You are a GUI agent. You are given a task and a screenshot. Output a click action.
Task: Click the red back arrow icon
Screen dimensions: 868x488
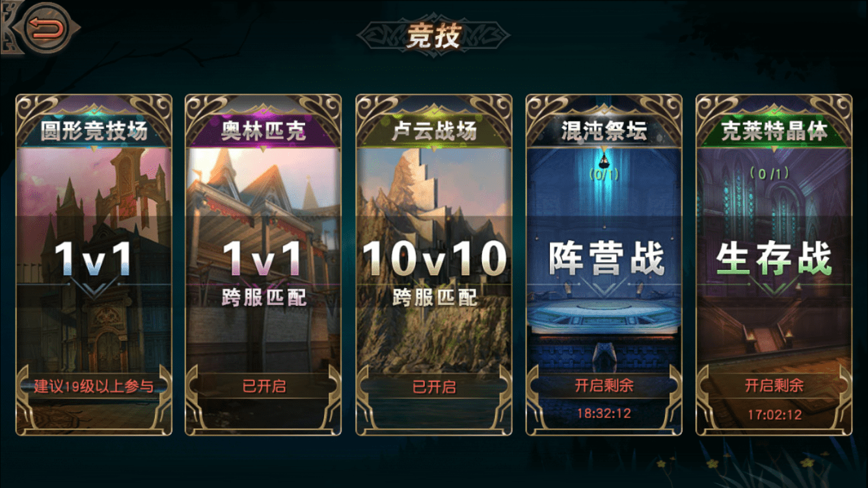[47, 28]
